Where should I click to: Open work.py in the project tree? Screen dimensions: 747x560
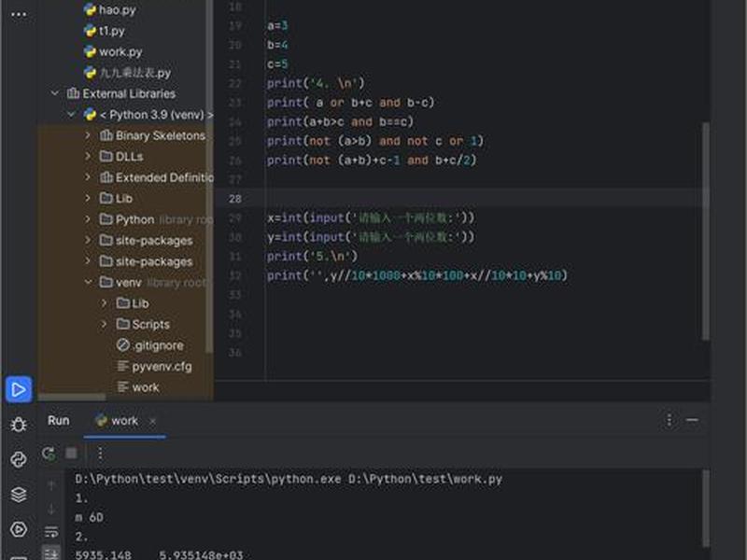pyautogui.click(x=113, y=52)
